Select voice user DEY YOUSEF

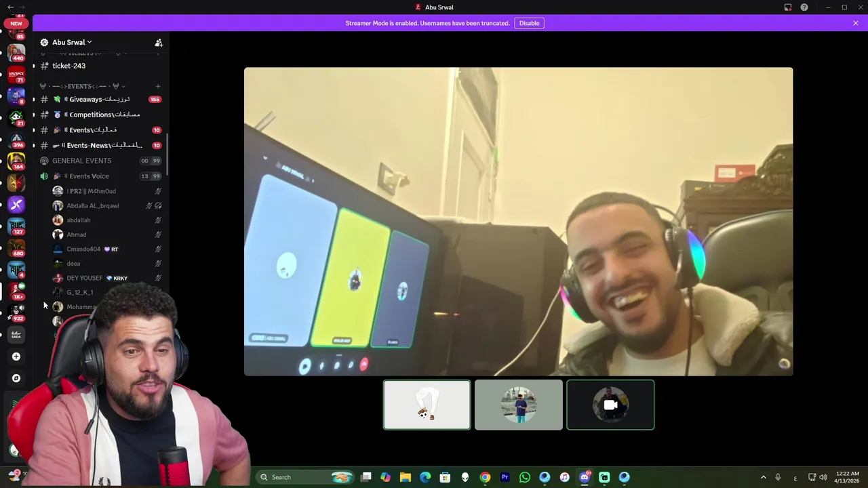[x=107, y=278]
